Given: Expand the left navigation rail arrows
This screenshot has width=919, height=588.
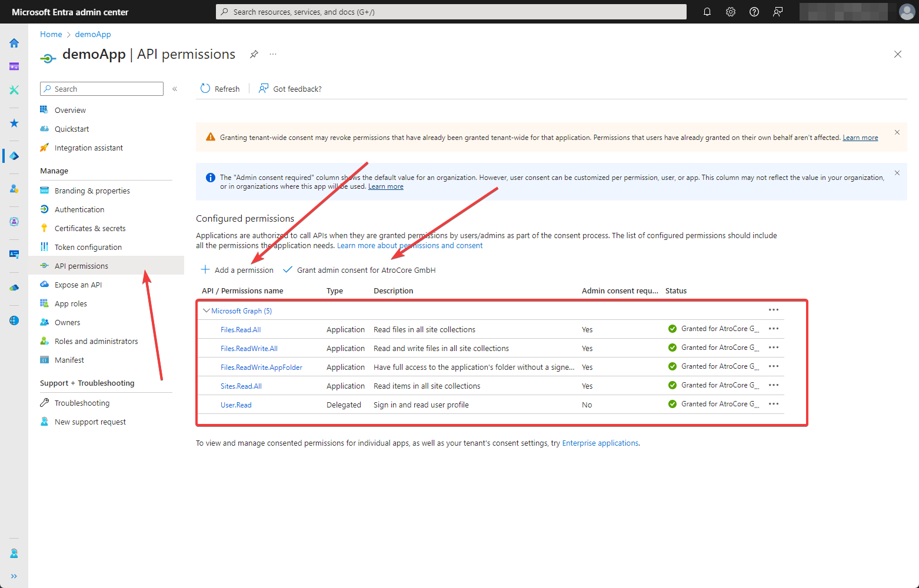Looking at the screenshot, I should [x=14, y=576].
